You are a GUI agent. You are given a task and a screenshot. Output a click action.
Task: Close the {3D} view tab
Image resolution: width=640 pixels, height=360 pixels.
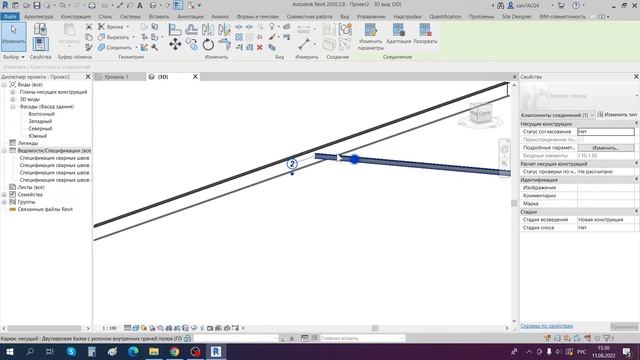[x=195, y=77]
